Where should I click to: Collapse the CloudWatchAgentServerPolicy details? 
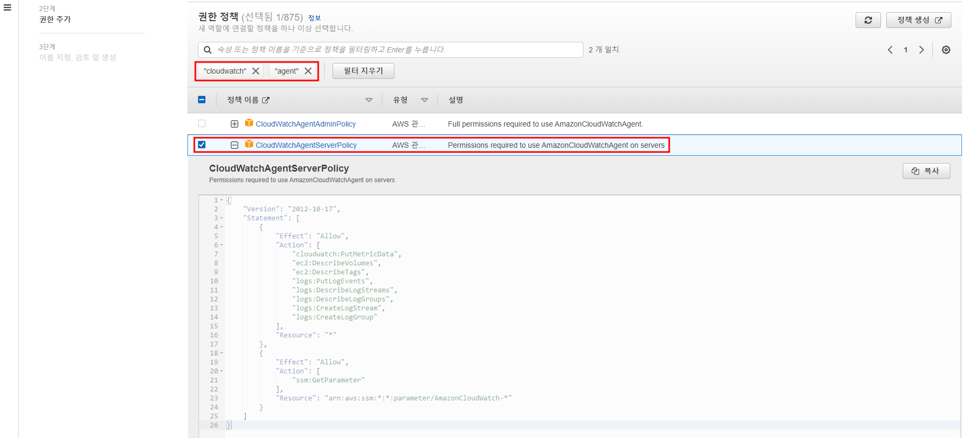coord(235,145)
